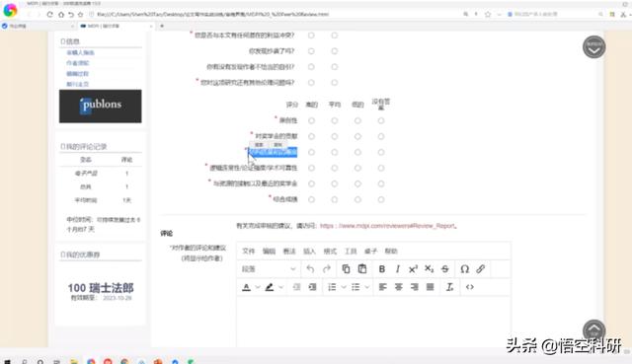Start a numbered list

(332, 287)
